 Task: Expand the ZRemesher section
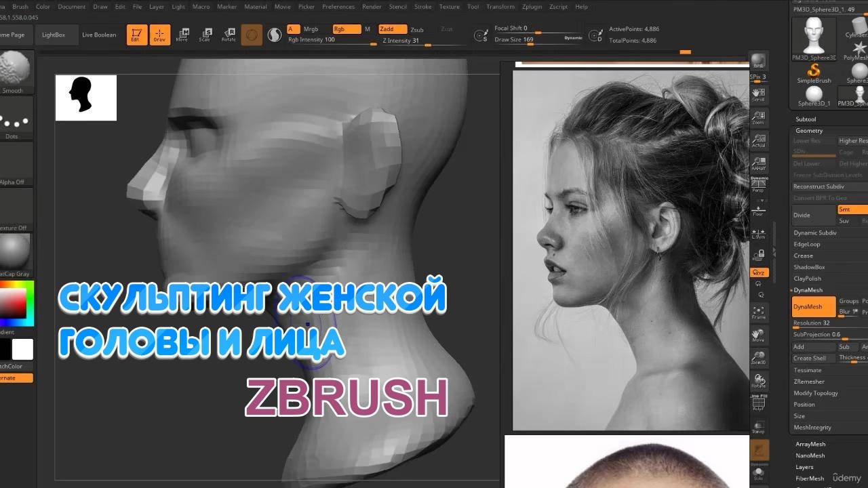click(809, 382)
